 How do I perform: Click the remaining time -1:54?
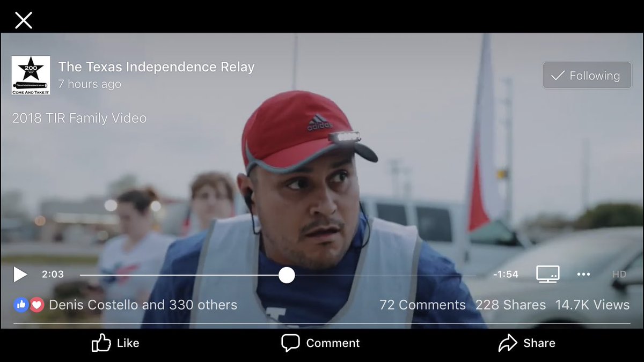pyautogui.click(x=506, y=275)
